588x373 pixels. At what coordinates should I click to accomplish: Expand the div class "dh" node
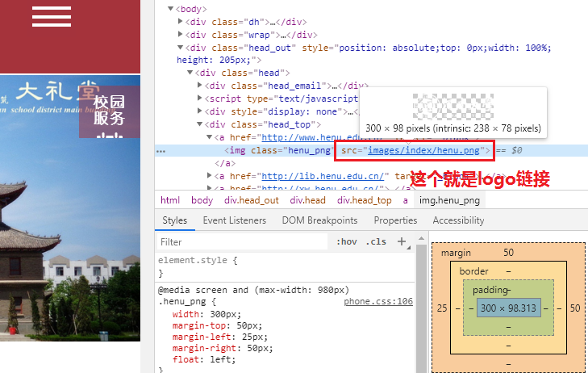pyautogui.click(x=181, y=22)
